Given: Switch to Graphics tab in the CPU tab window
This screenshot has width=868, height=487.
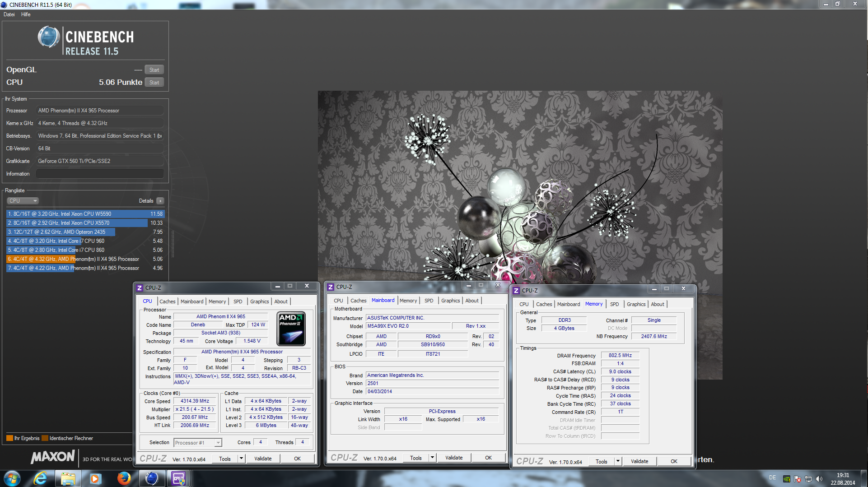Looking at the screenshot, I should click(x=259, y=301).
